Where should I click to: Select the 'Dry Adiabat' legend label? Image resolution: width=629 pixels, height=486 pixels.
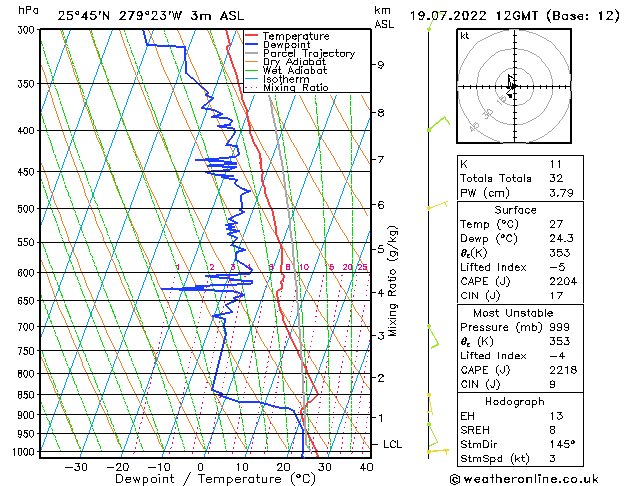click(x=294, y=62)
